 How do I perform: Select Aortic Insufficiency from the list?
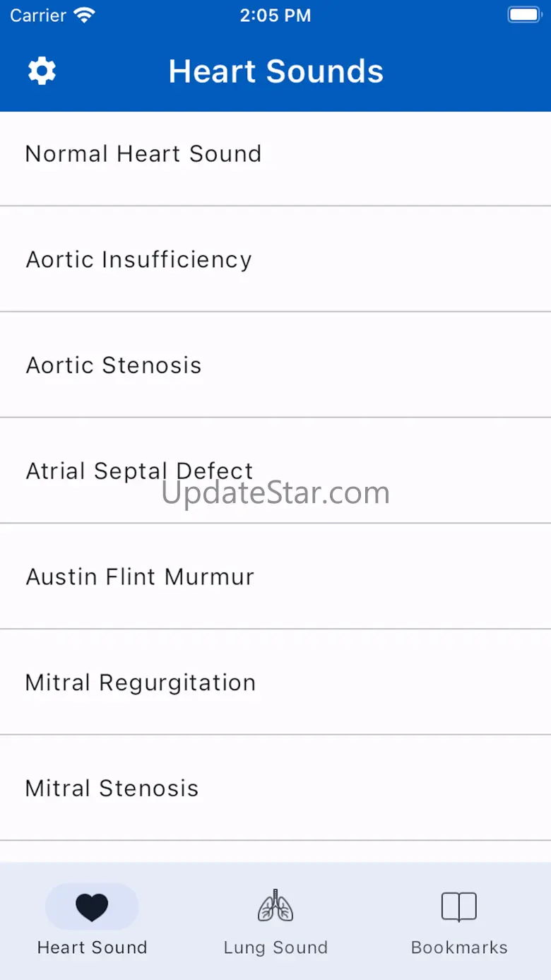(x=138, y=259)
